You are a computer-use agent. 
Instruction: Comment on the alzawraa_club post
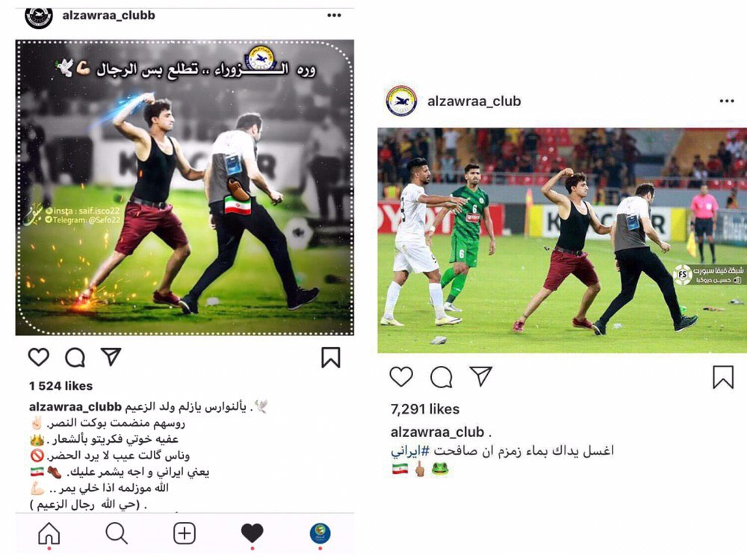point(441,377)
